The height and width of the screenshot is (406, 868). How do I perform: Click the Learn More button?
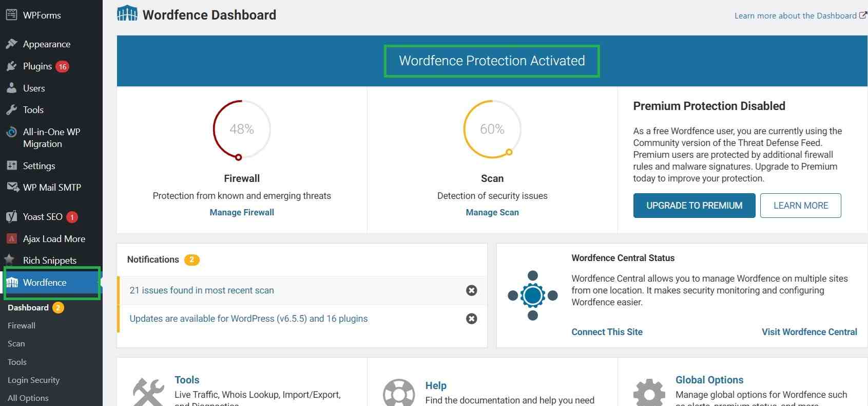[801, 206]
